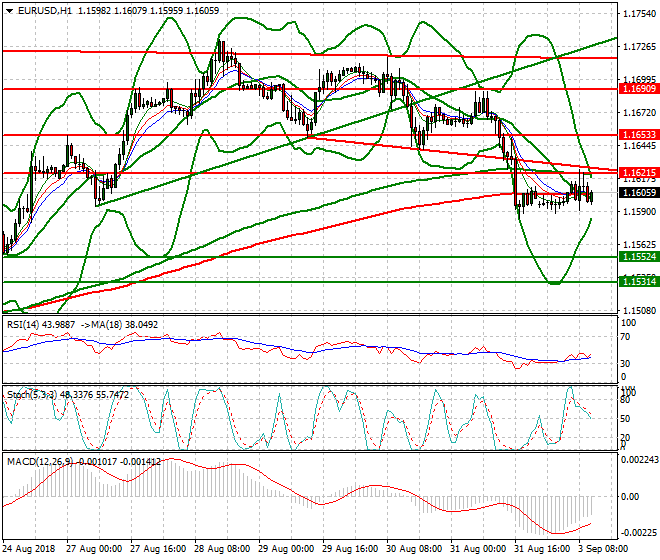Click the EURUSD,H1 chart title text
The image size is (660, 560).
click(45, 11)
